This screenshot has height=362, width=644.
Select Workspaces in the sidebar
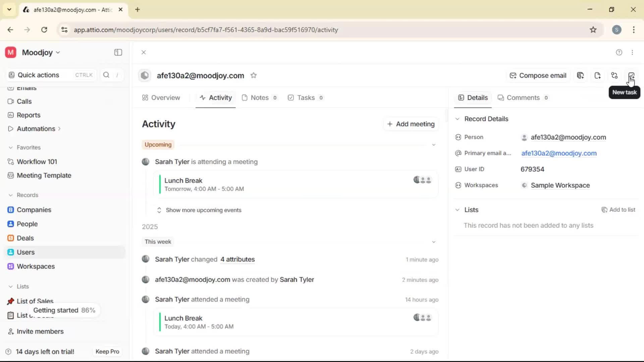[x=36, y=266]
